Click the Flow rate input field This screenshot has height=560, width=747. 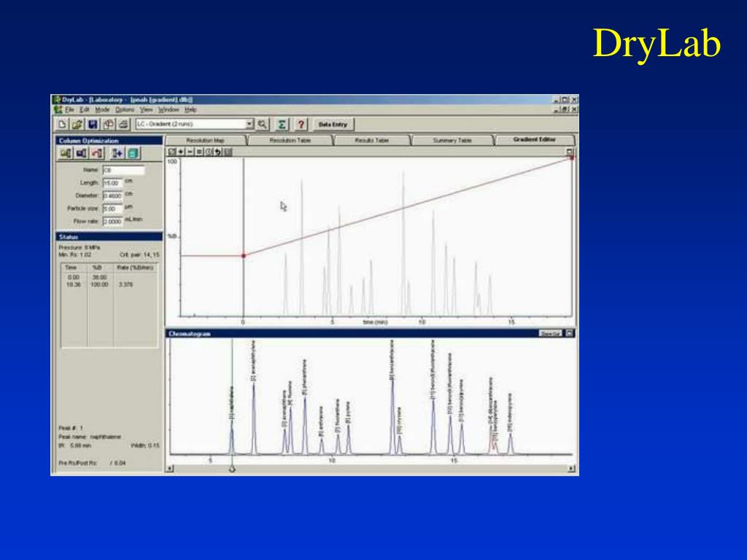pos(112,222)
